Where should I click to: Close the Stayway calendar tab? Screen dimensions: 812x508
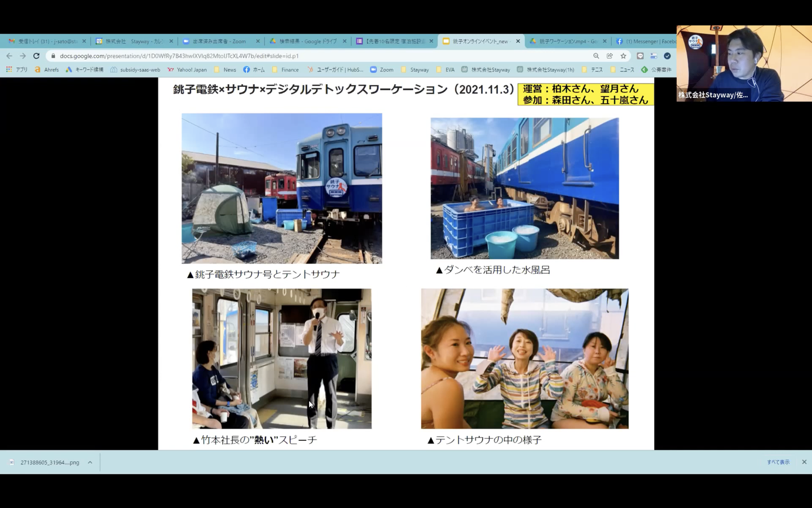[x=171, y=41]
